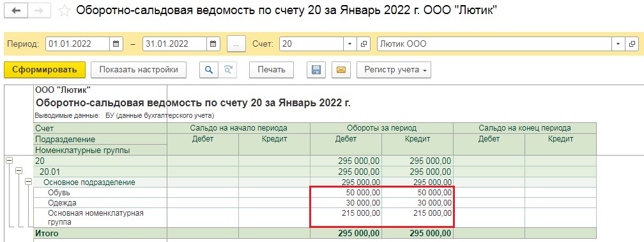Open the organization Лютик ООО dropdown

tap(618, 44)
